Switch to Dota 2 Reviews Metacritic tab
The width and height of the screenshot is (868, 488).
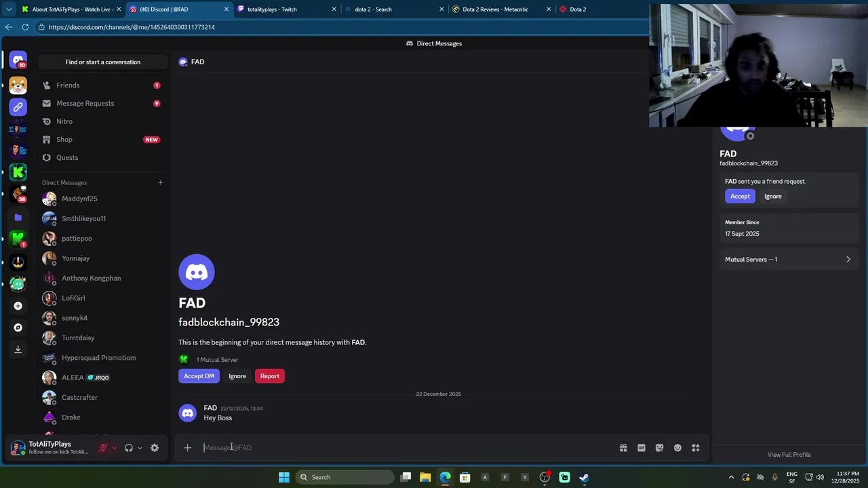click(x=502, y=9)
